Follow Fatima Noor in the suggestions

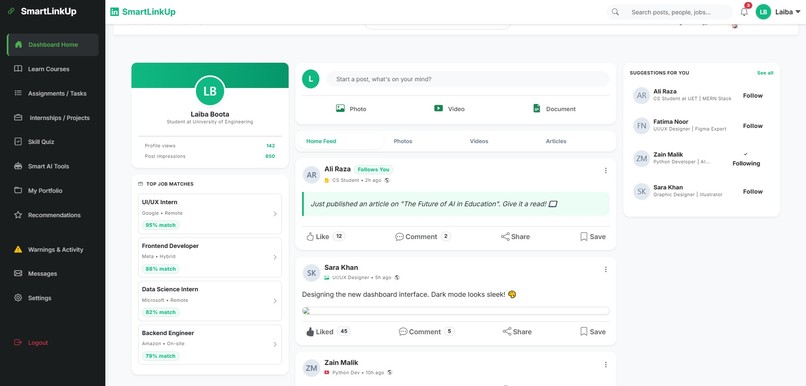click(x=753, y=126)
